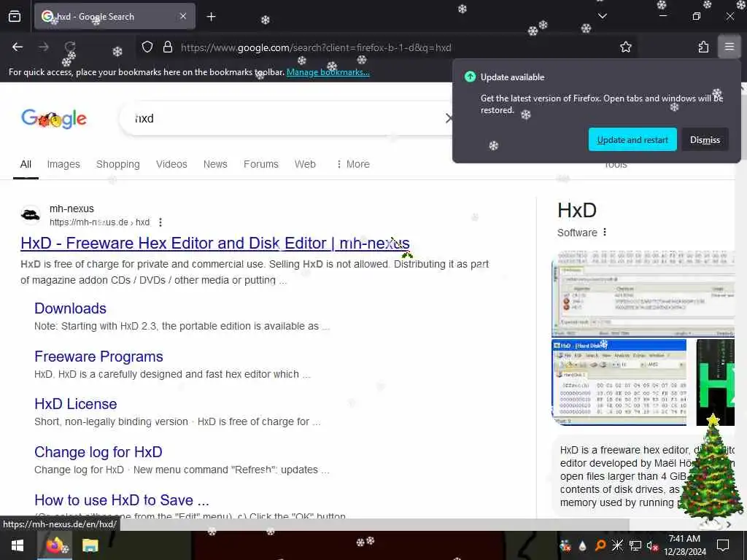
Task: Click the Google holiday doodle logo
Action: pos(54,119)
